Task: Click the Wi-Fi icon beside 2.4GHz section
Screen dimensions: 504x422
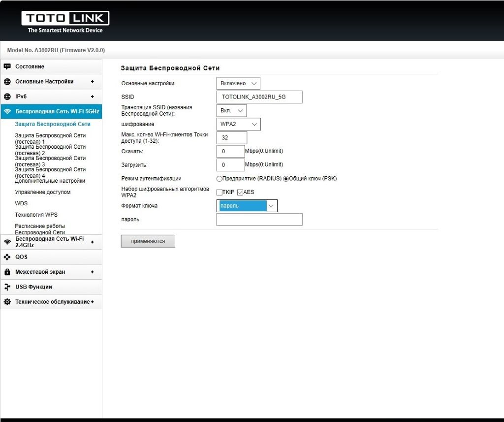Action: click(x=7, y=242)
